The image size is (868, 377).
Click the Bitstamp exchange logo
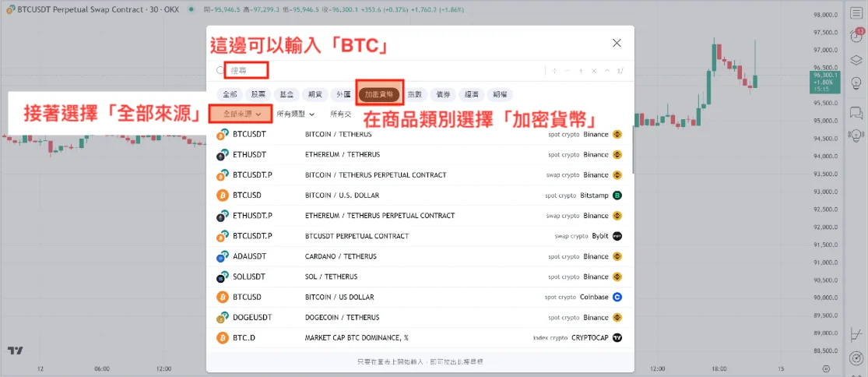617,195
